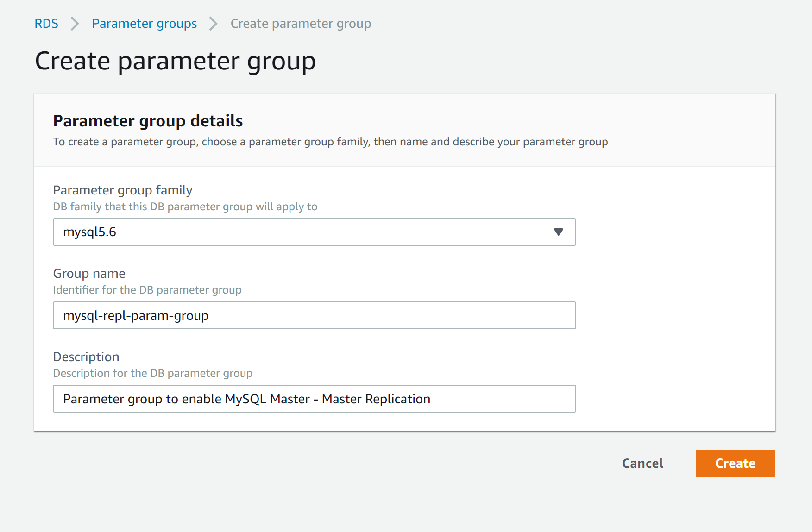Click the Parameter group family label
This screenshot has height=532, width=812.
[123, 190]
